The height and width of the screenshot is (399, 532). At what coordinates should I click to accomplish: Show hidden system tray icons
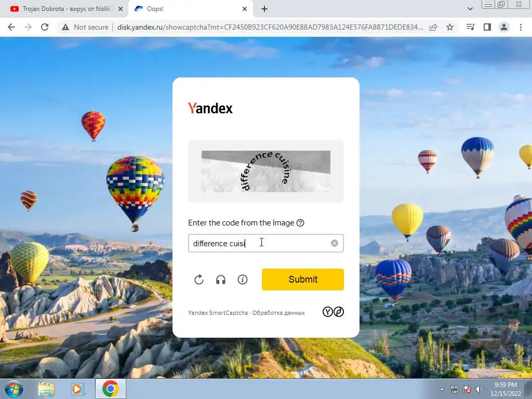[442, 389]
